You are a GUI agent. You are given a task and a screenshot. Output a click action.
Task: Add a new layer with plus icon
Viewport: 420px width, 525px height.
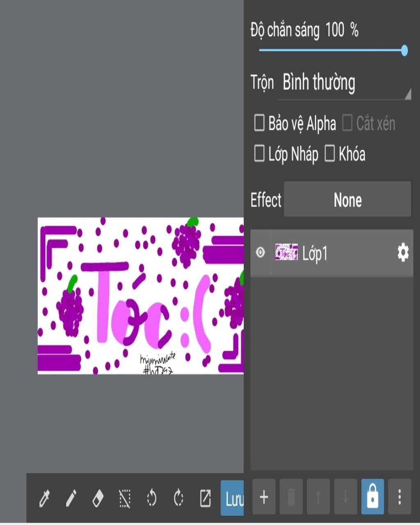[264, 497]
